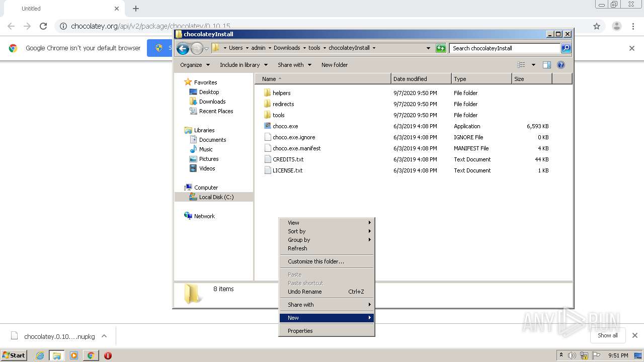Select the helpers folder icon
This screenshot has height=362, width=644.
point(267,93)
